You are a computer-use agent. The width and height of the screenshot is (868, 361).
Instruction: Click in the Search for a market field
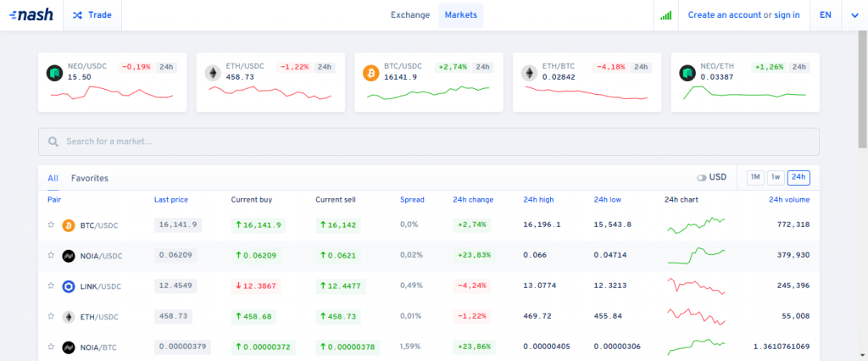[428, 142]
